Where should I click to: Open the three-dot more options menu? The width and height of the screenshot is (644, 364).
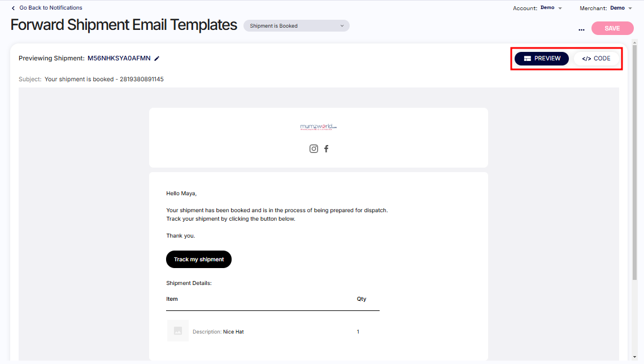(581, 29)
